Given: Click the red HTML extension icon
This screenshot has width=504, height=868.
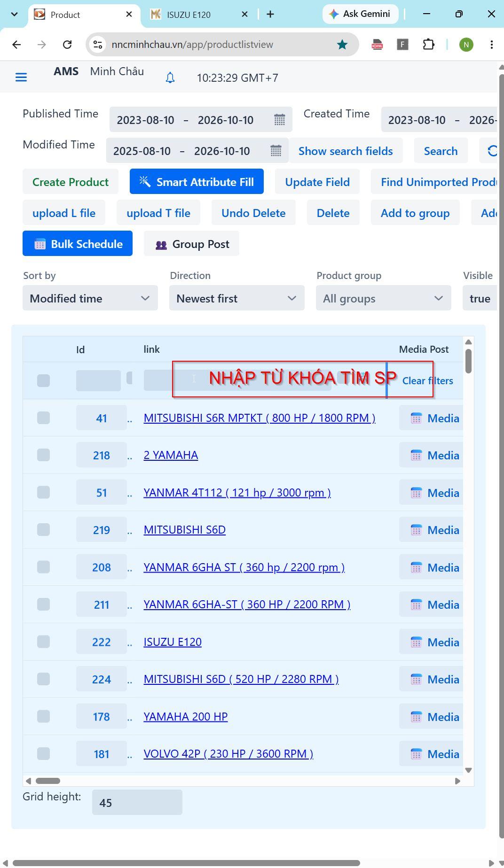Looking at the screenshot, I should [377, 45].
